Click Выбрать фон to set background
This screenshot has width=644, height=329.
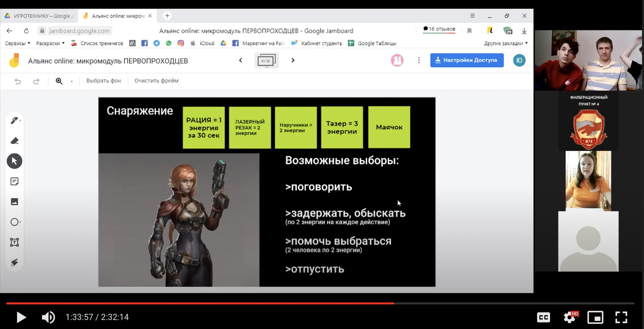[103, 81]
